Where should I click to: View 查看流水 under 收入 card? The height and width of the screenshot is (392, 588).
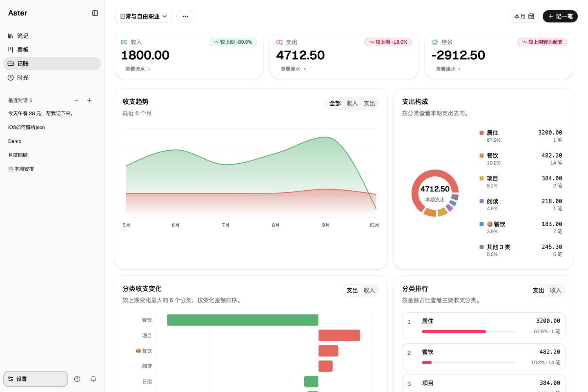138,69
